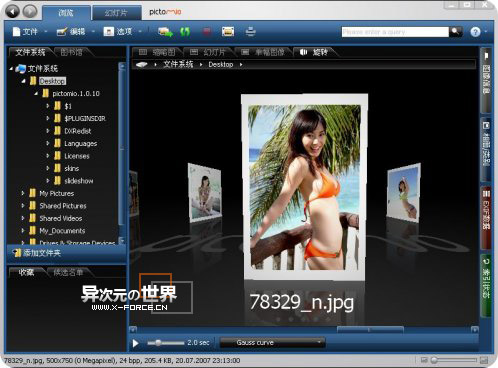Open the red EXIF数据 side panel tab

[x=486, y=217]
